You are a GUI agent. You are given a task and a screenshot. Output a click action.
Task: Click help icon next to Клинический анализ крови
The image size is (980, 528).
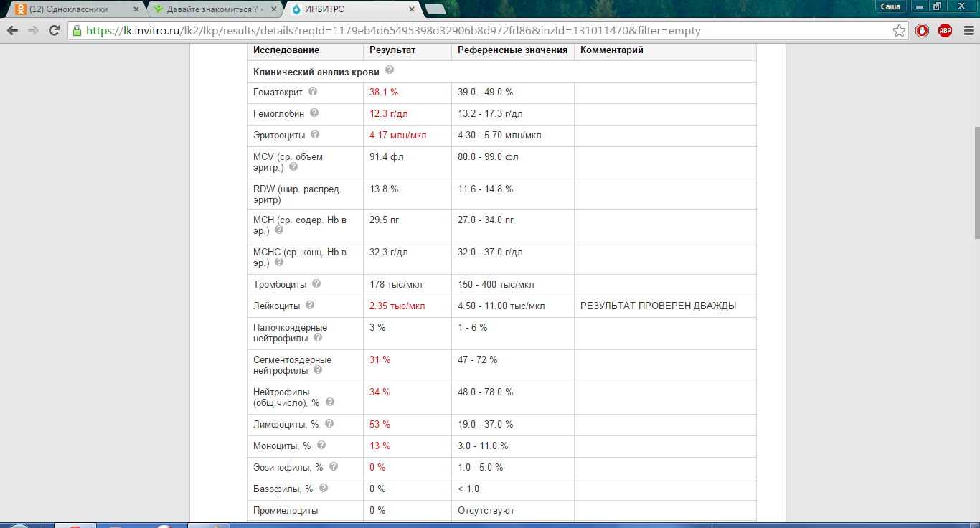(390, 70)
